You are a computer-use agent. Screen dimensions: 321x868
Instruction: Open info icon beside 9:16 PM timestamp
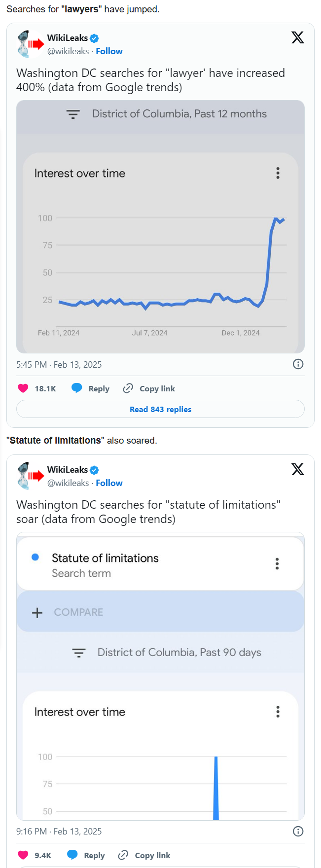coord(298,832)
